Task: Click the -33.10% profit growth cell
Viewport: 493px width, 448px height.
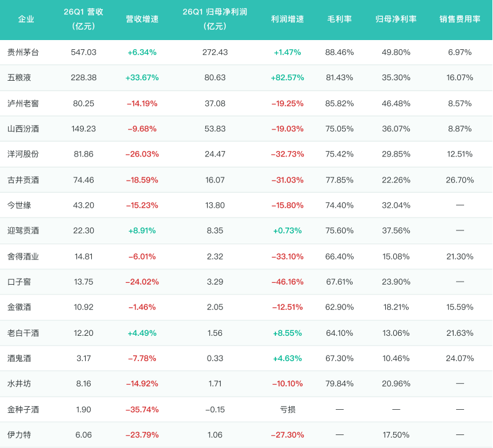Action: click(287, 256)
